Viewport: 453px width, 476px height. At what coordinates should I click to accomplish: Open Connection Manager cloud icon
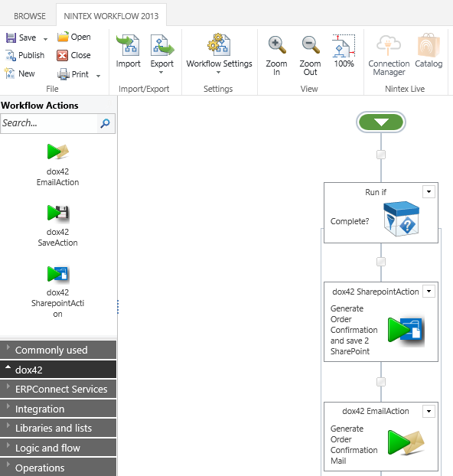coord(389,45)
